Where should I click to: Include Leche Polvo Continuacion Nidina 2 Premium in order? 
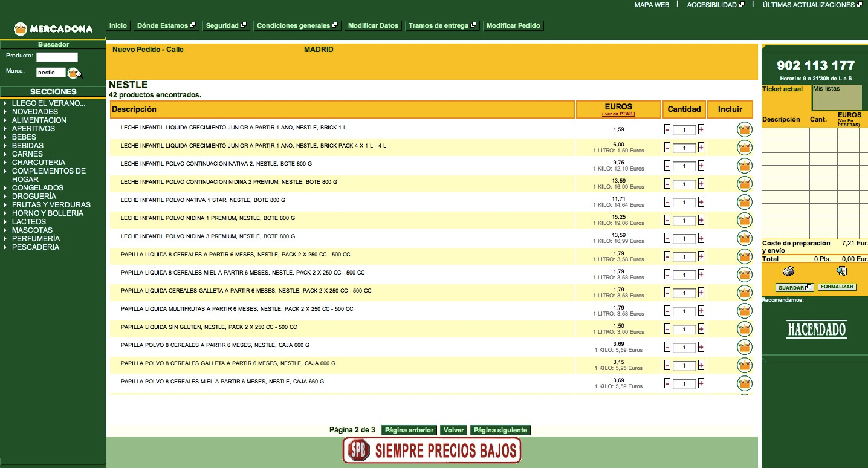(x=745, y=184)
